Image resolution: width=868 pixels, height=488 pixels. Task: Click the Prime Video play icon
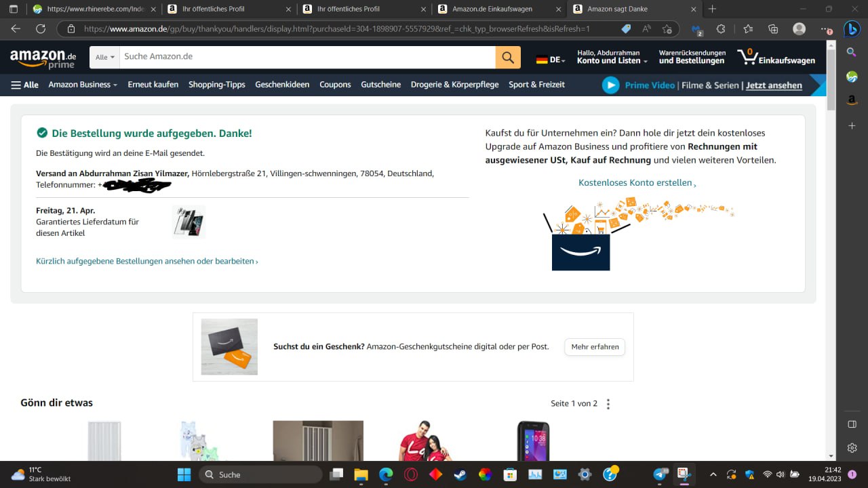[611, 85]
